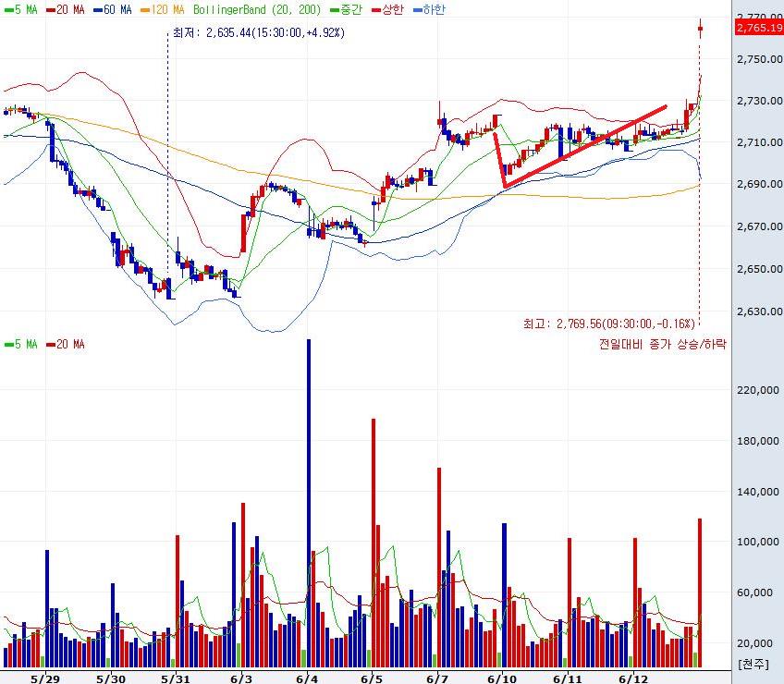The image size is (784, 684).
Task: Click the red 2,765.19 current price tag
Action: (759, 28)
